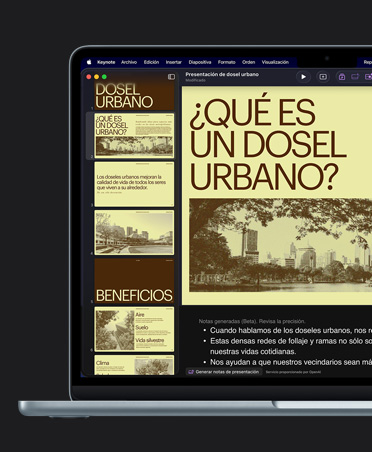Select the Clima slide thumbnail
This screenshot has height=452, width=372.
click(134, 365)
